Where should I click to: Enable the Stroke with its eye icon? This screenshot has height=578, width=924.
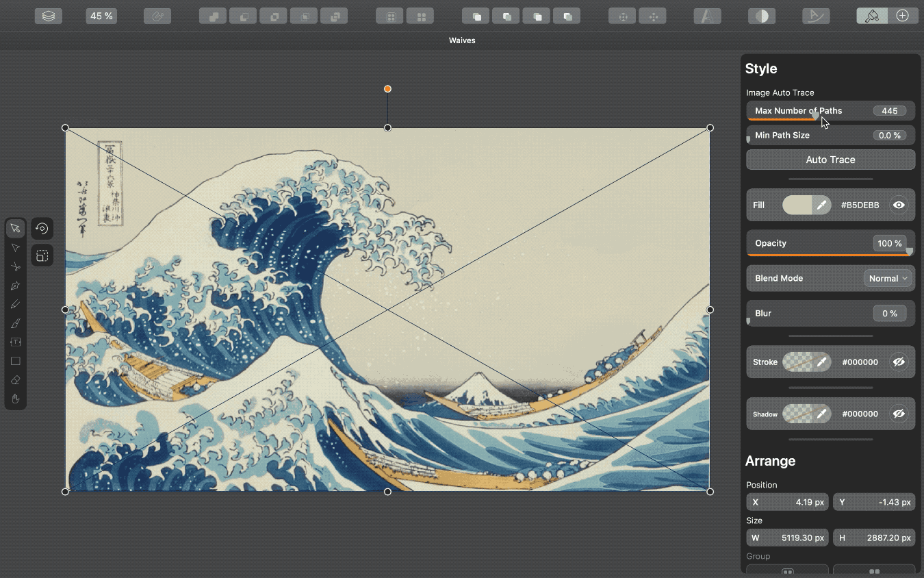pyautogui.click(x=899, y=362)
